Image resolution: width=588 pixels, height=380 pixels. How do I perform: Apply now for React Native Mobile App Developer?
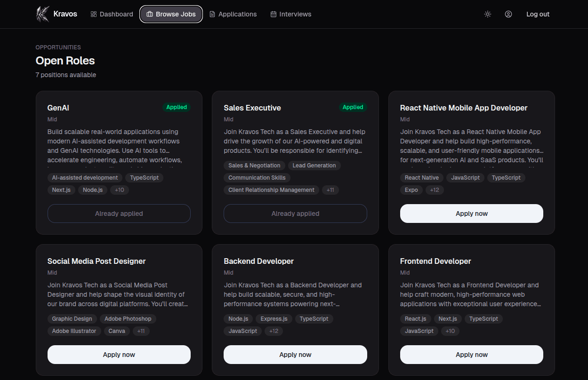point(472,214)
